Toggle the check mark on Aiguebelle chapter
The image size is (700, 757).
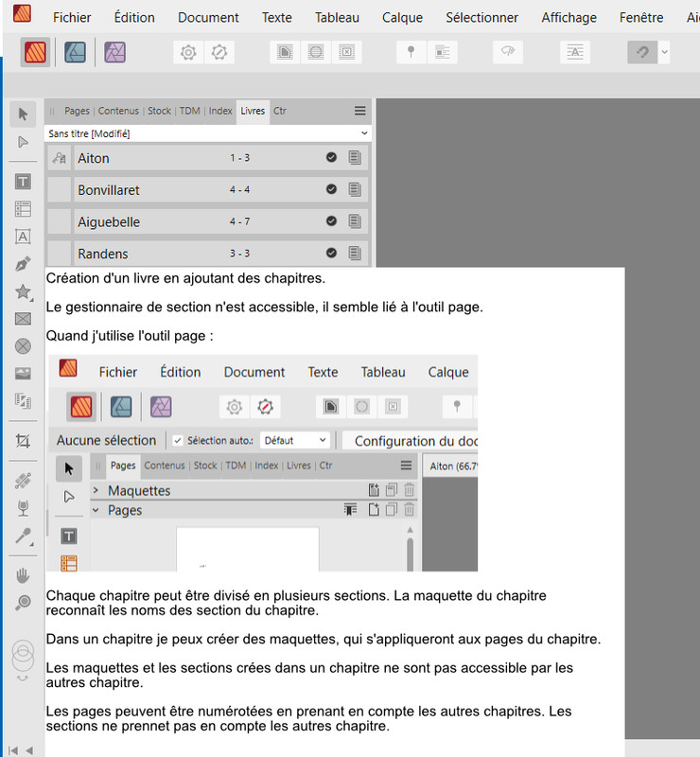point(331,221)
